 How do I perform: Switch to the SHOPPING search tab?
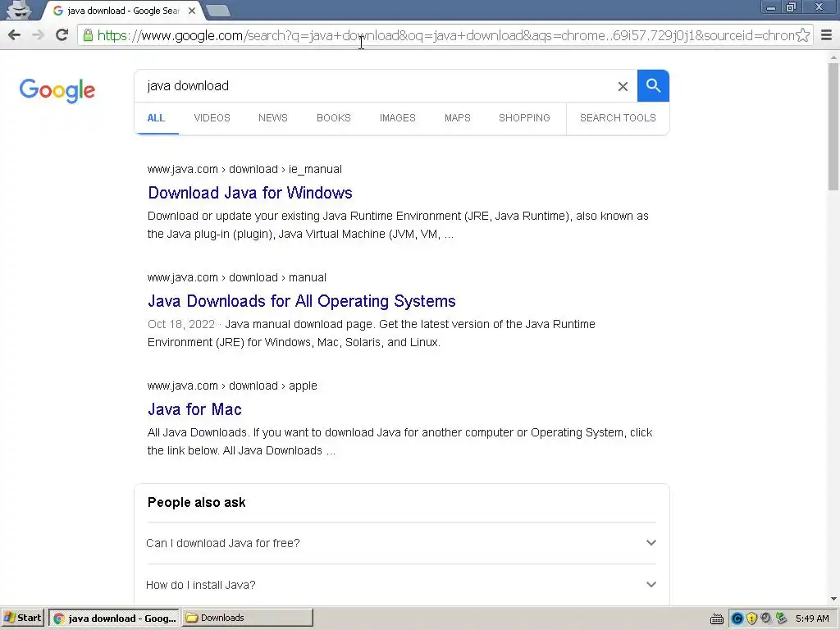(x=524, y=118)
